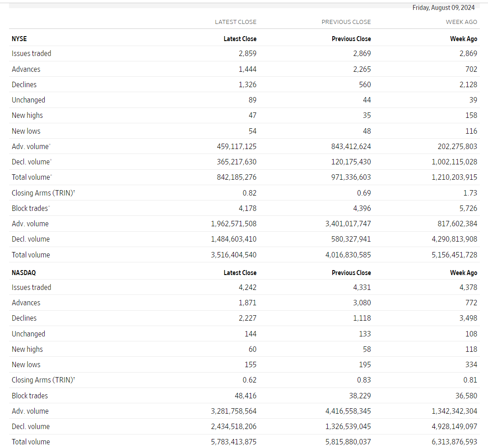Click the NASDAQ section heading
488x448 pixels.
23,273
